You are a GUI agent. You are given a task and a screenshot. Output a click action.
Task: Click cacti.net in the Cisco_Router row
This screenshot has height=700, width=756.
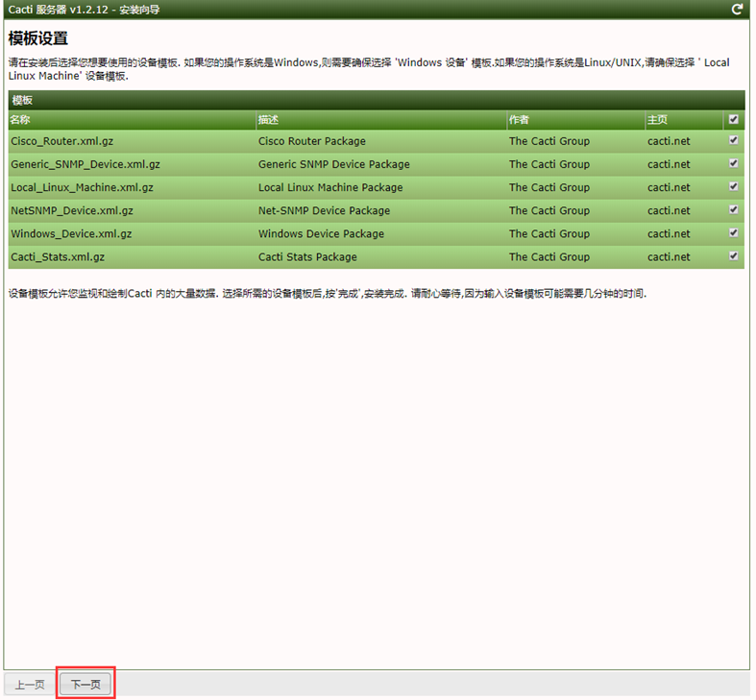pos(669,141)
